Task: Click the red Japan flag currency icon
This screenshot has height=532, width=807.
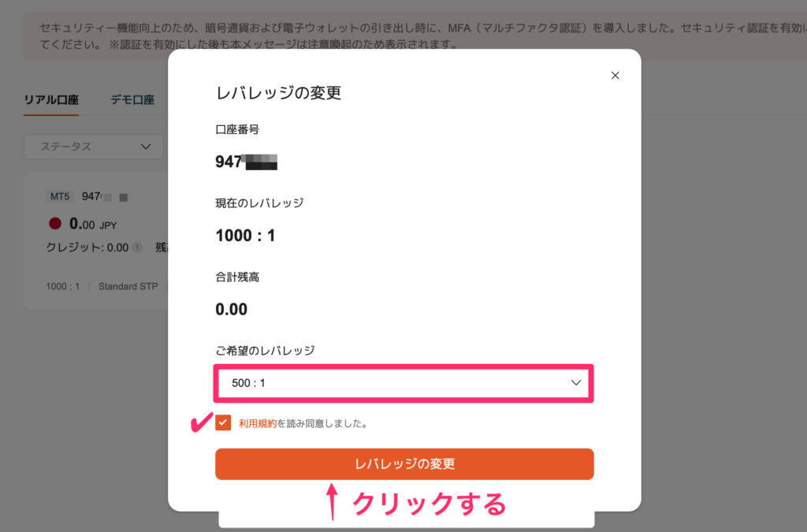Action: pyautogui.click(x=55, y=224)
